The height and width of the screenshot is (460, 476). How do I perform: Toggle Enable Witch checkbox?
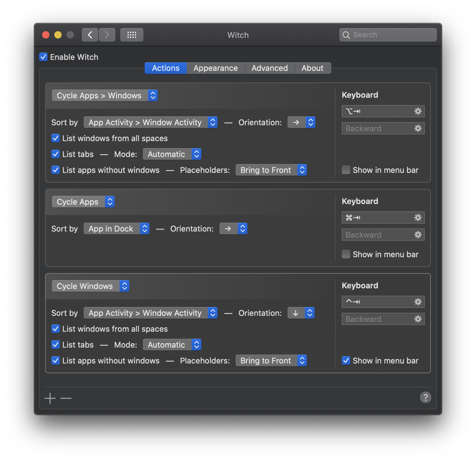point(43,57)
